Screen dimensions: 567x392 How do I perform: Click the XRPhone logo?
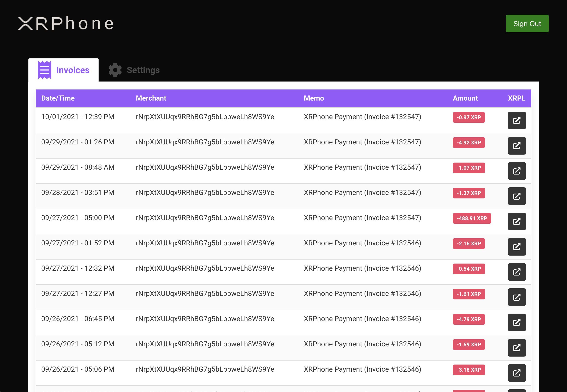point(66,23)
